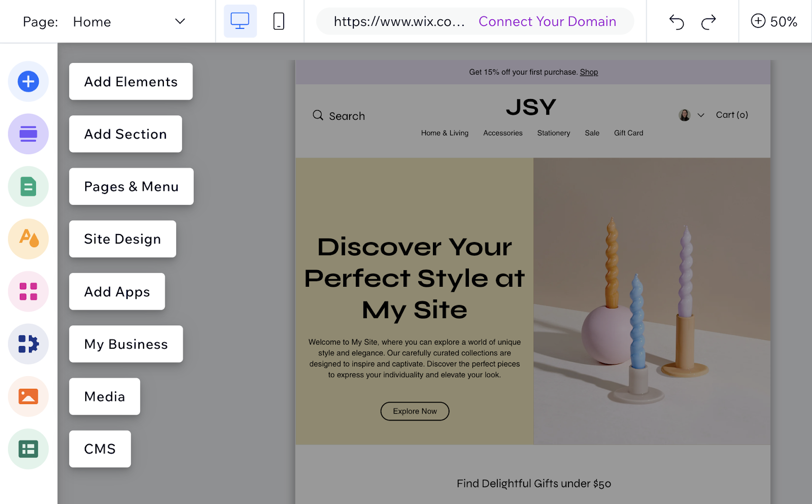Click the blue plus Add Elements icon

pyautogui.click(x=28, y=81)
